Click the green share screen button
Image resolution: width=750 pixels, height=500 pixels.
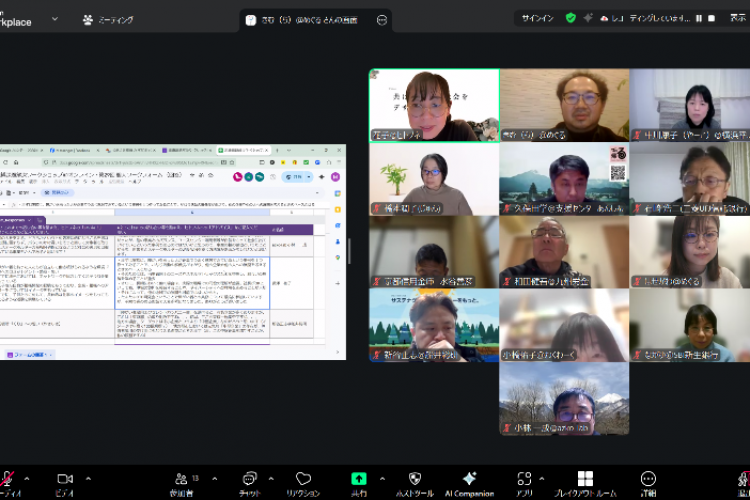(x=358, y=479)
